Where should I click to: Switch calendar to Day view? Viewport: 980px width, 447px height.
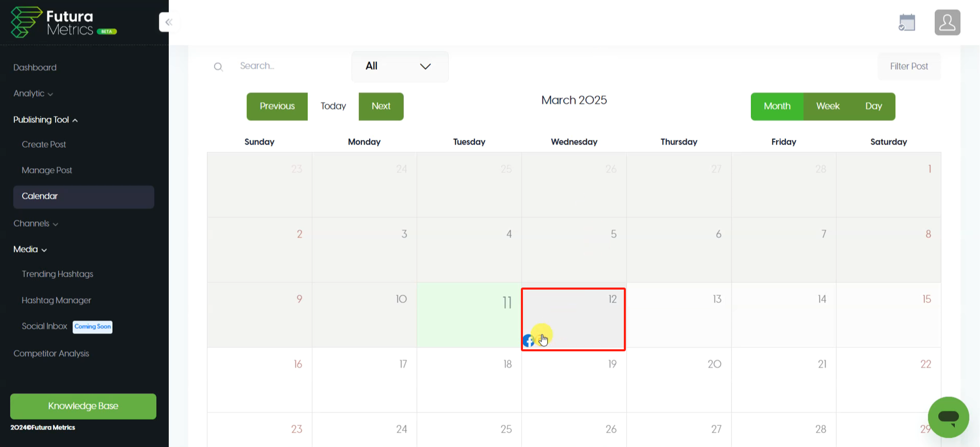point(873,106)
